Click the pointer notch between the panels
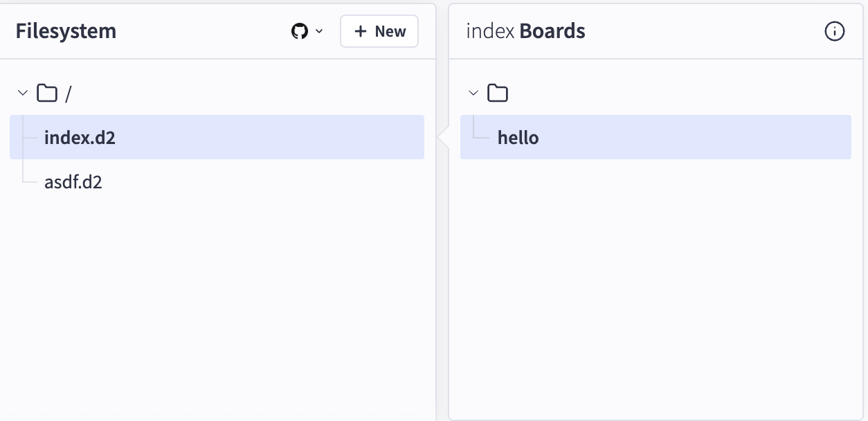 (x=442, y=138)
